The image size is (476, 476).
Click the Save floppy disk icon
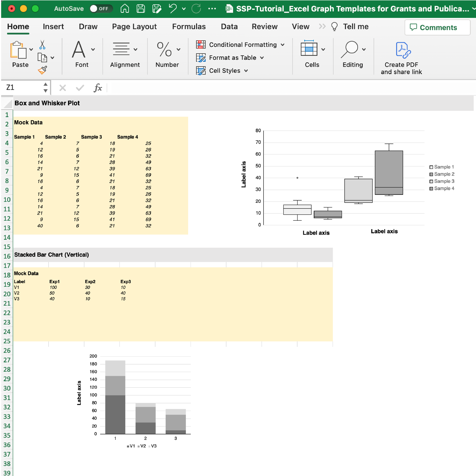[x=141, y=9]
